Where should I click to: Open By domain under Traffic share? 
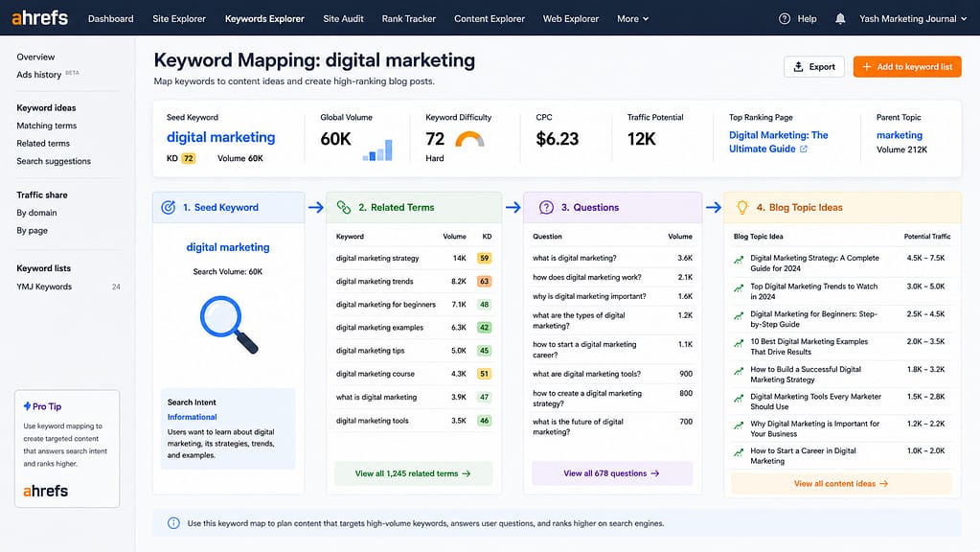coord(36,213)
